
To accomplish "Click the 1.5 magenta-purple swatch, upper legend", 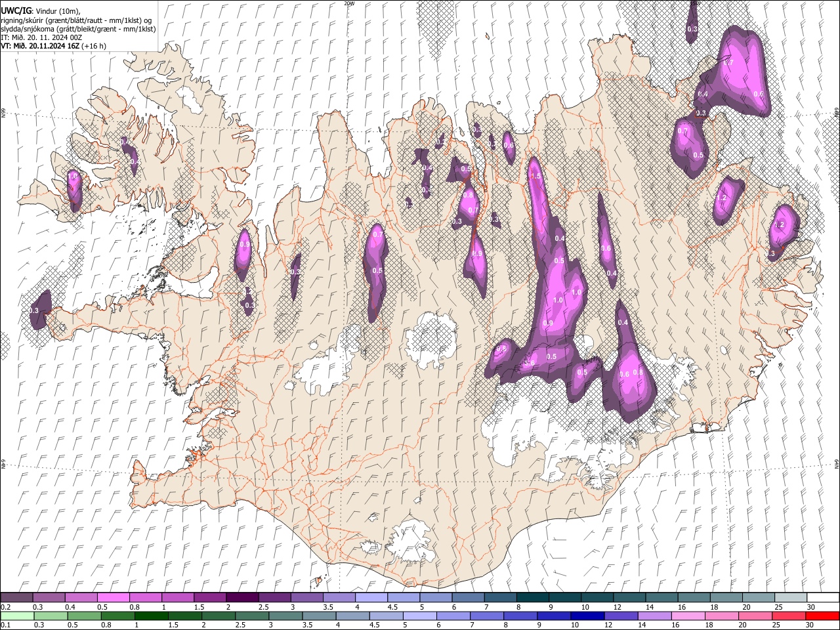I will [210, 597].
